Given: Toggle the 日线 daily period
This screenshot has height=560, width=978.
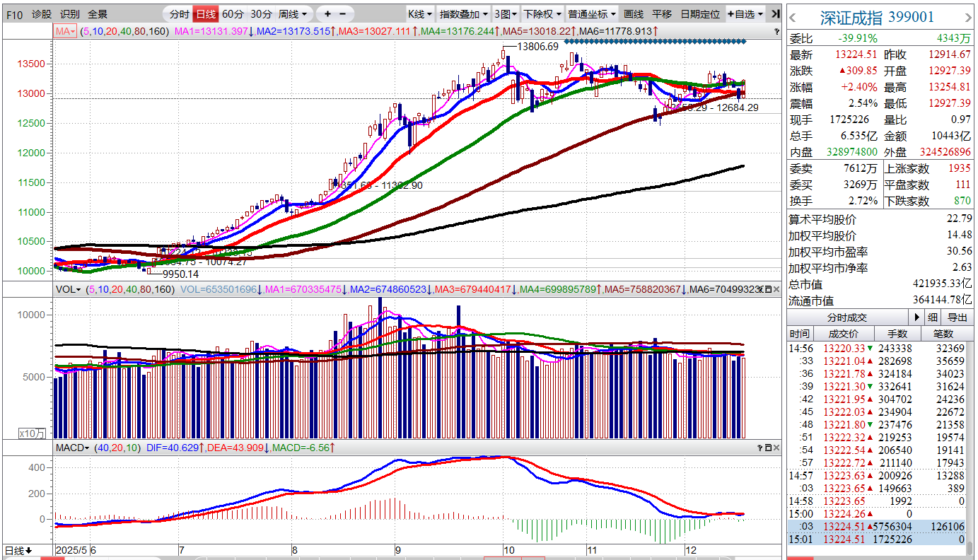Looking at the screenshot, I should [206, 14].
